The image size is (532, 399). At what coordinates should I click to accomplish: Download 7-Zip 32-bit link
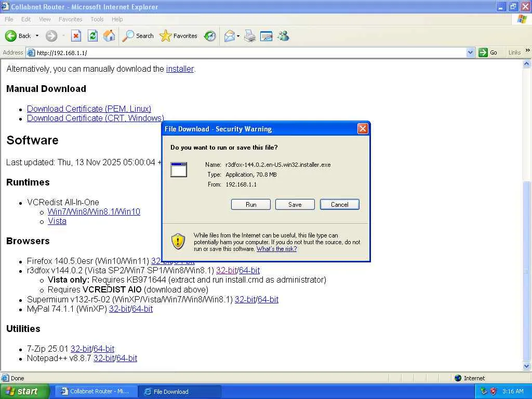click(x=81, y=349)
